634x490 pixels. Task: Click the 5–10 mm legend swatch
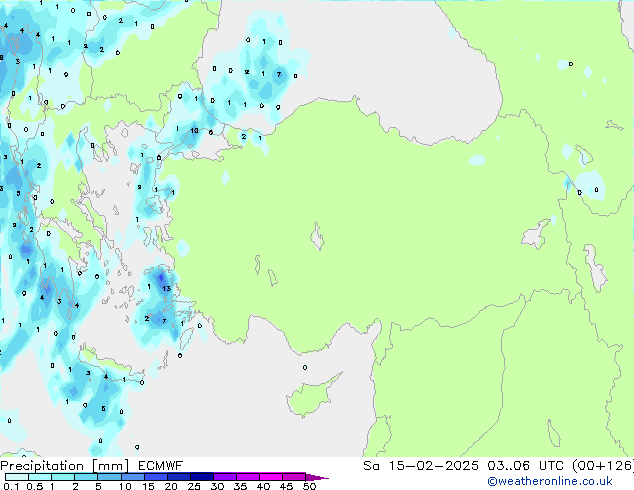(110, 477)
